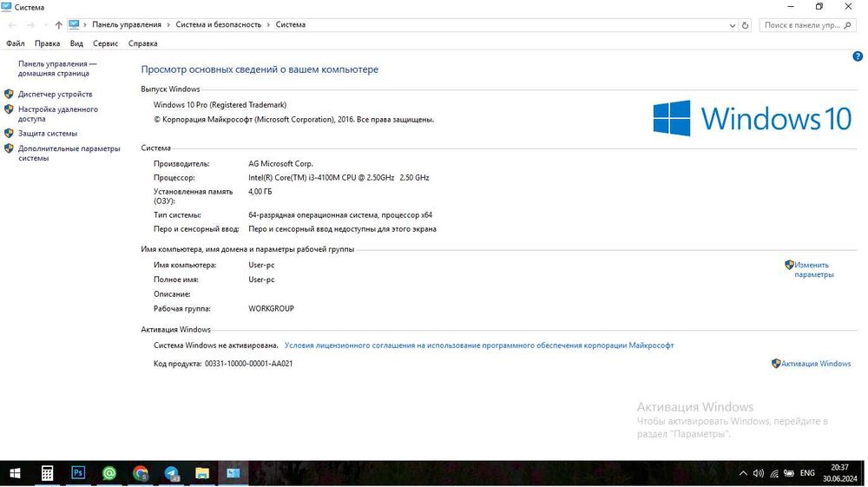Expand chevron before Панель управления breadcrumb
Image resolution: width=868 pixels, height=487 pixels.
(x=85, y=25)
